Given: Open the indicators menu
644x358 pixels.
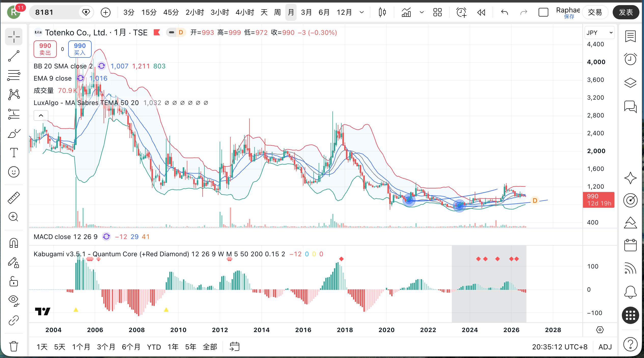Looking at the screenshot, I should point(406,12).
